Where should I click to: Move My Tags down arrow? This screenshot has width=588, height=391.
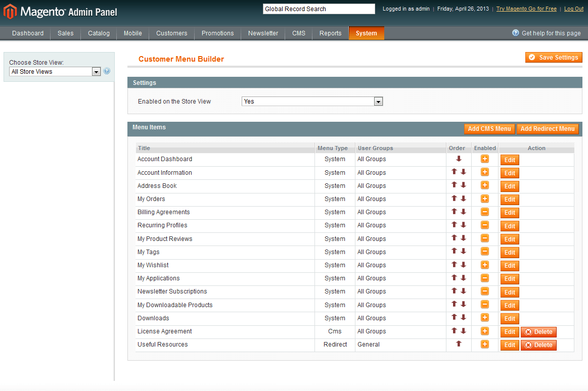click(x=464, y=251)
